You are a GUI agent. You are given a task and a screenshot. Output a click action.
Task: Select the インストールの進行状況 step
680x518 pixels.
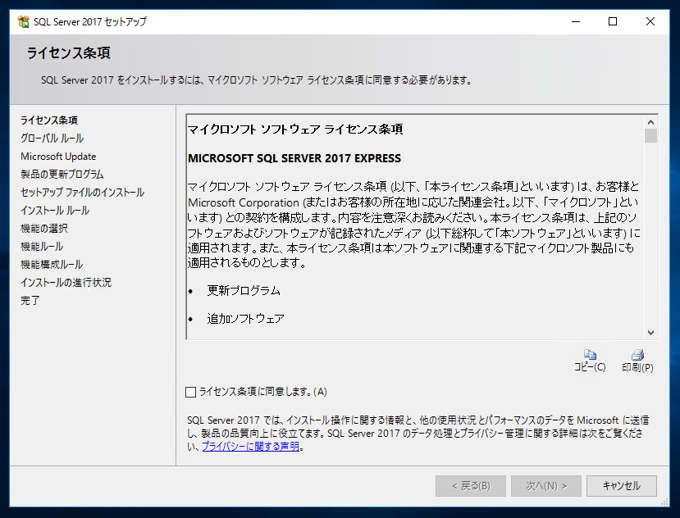click(65, 282)
